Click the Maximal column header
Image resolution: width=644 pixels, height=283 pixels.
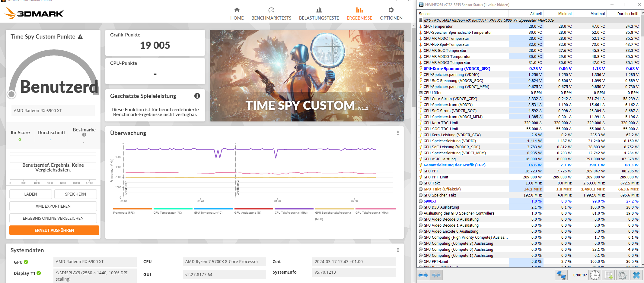[x=590, y=14]
